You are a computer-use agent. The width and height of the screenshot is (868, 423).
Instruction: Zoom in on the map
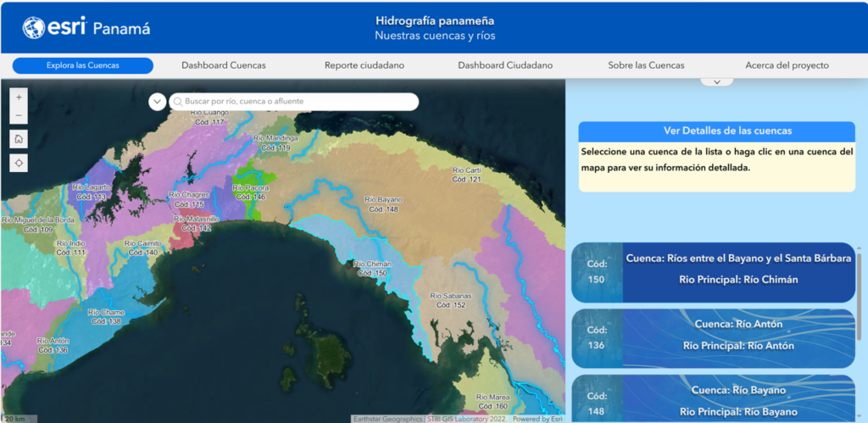(19, 96)
